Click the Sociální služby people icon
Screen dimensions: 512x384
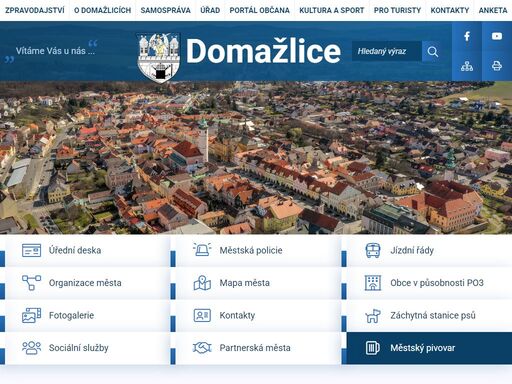click(31, 348)
